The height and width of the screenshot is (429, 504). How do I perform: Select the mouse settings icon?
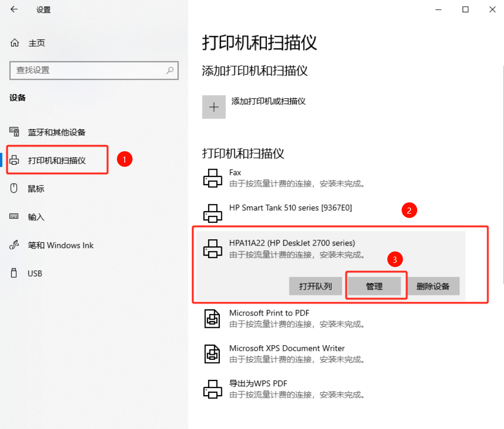(14, 188)
